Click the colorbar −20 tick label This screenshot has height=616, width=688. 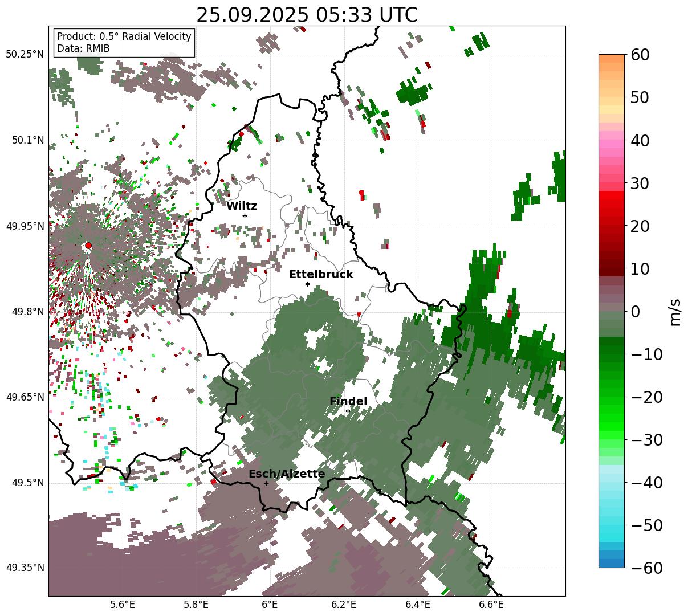point(646,397)
